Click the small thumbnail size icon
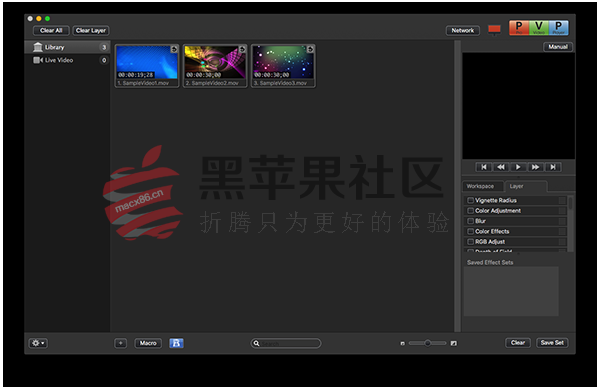 coord(403,343)
